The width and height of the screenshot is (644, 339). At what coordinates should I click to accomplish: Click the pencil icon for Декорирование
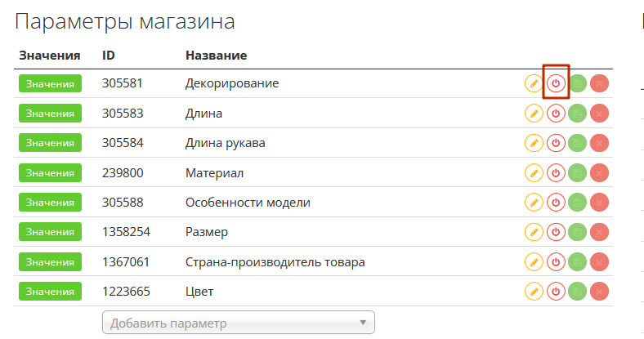(534, 83)
